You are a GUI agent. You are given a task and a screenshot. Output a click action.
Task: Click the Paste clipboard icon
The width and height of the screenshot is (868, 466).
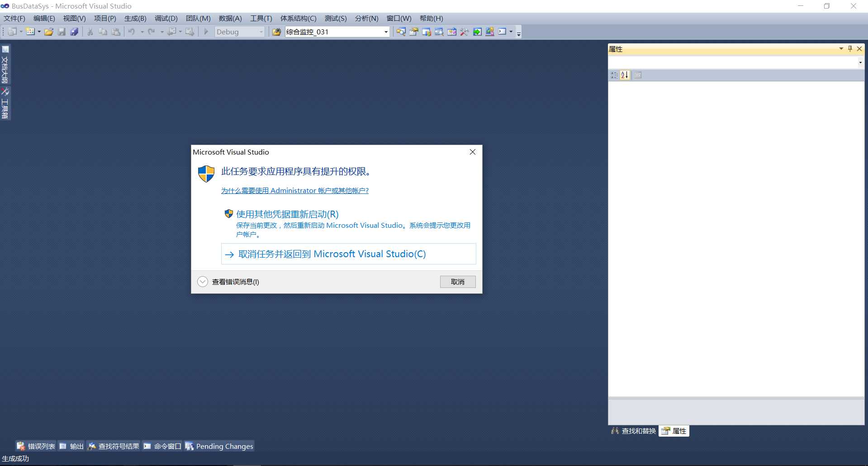tap(116, 32)
